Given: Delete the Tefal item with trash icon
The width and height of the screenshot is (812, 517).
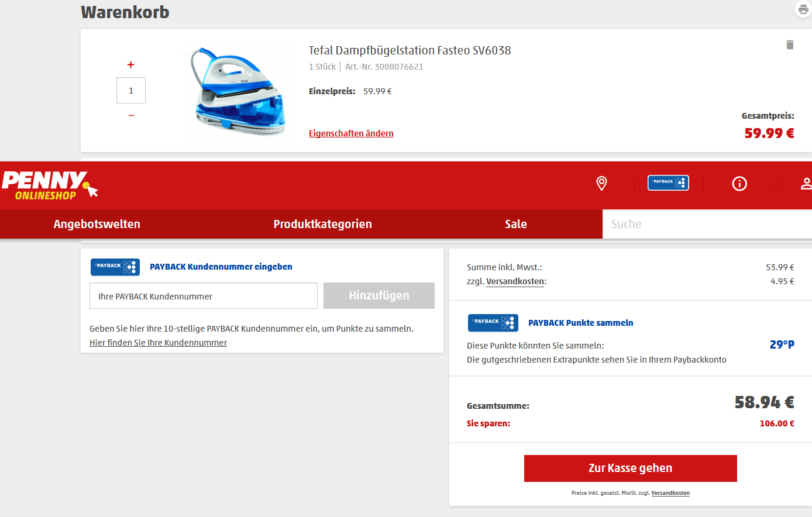Looking at the screenshot, I should click(790, 45).
